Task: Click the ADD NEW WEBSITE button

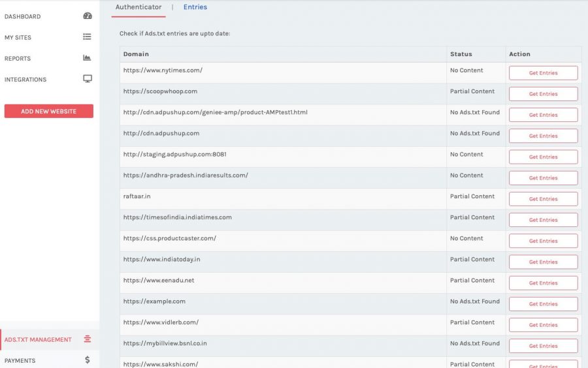Action: click(x=49, y=111)
